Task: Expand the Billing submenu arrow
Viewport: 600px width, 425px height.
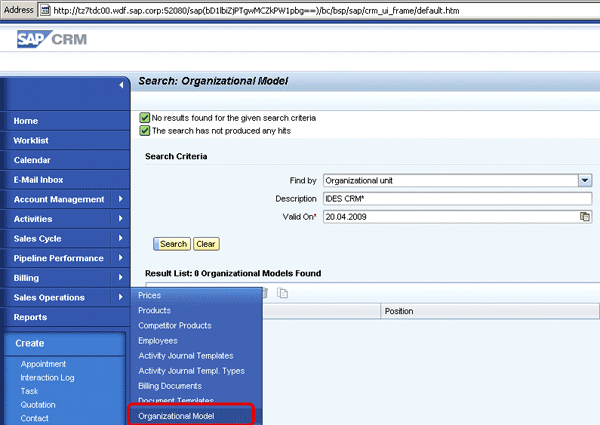Action: point(121,277)
